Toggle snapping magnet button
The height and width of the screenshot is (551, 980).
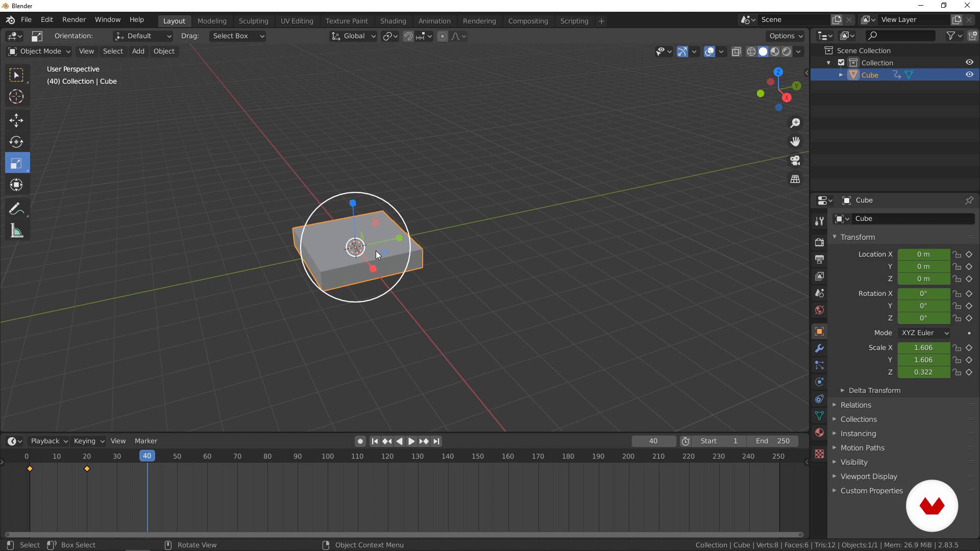[408, 36]
